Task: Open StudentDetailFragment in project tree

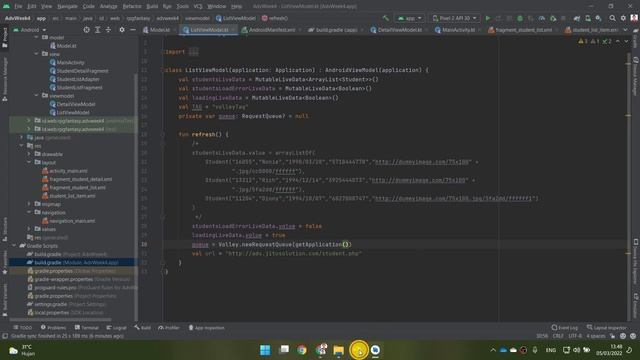Action: [x=82, y=71]
